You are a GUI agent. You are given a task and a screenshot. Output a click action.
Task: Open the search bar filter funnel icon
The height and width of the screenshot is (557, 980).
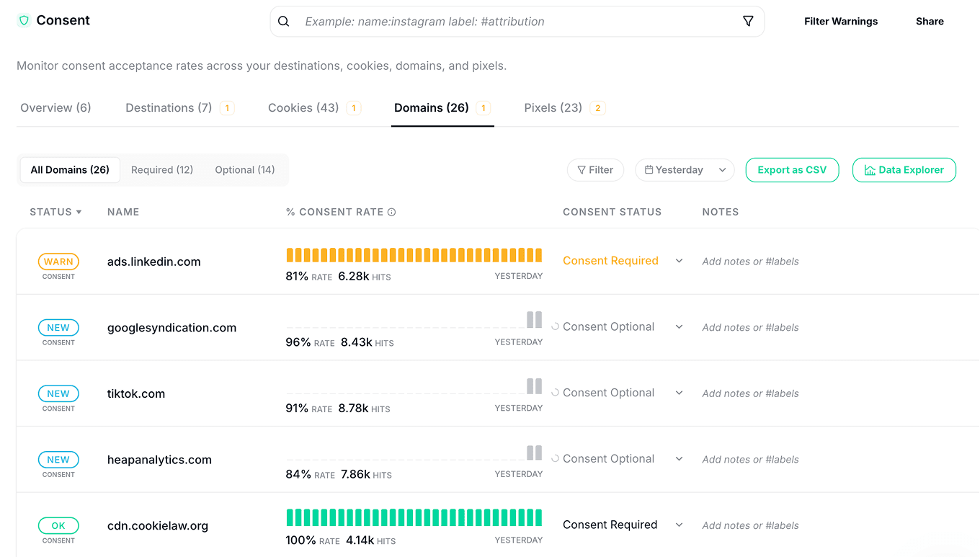748,22
